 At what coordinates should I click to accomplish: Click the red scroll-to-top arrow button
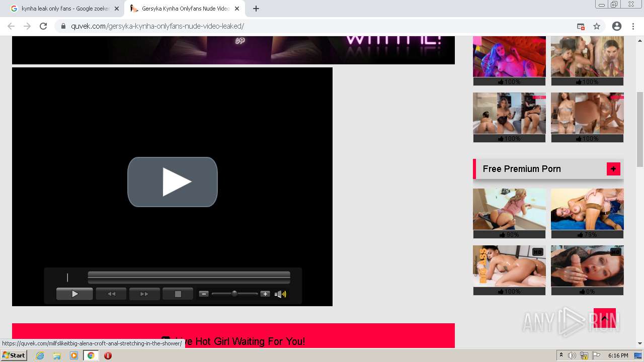pos(605,318)
